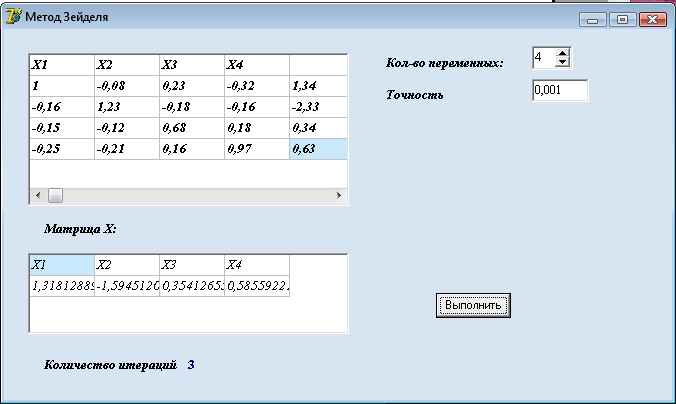Focus the Точность input field
Screen dimensions: 676x404
560,90
